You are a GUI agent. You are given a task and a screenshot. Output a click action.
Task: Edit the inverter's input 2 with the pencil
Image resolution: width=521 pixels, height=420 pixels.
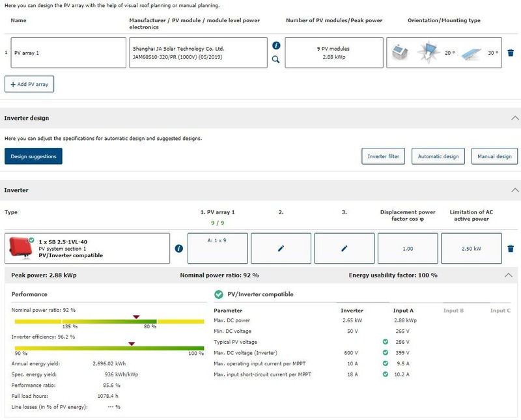pos(281,248)
